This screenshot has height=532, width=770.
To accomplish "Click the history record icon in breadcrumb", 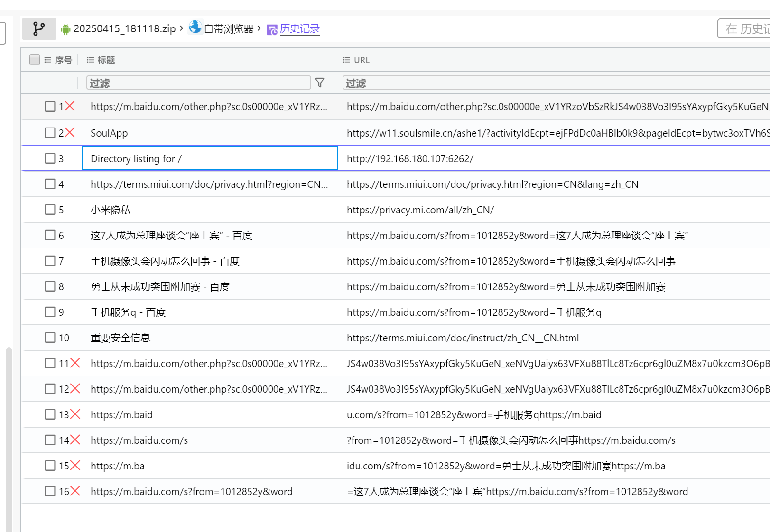I will (272, 30).
